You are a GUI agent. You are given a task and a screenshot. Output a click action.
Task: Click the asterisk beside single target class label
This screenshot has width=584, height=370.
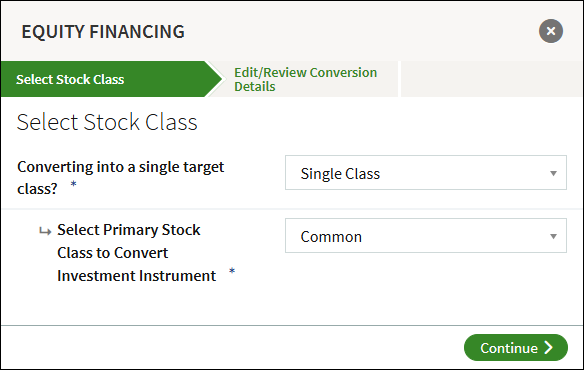click(x=73, y=184)
